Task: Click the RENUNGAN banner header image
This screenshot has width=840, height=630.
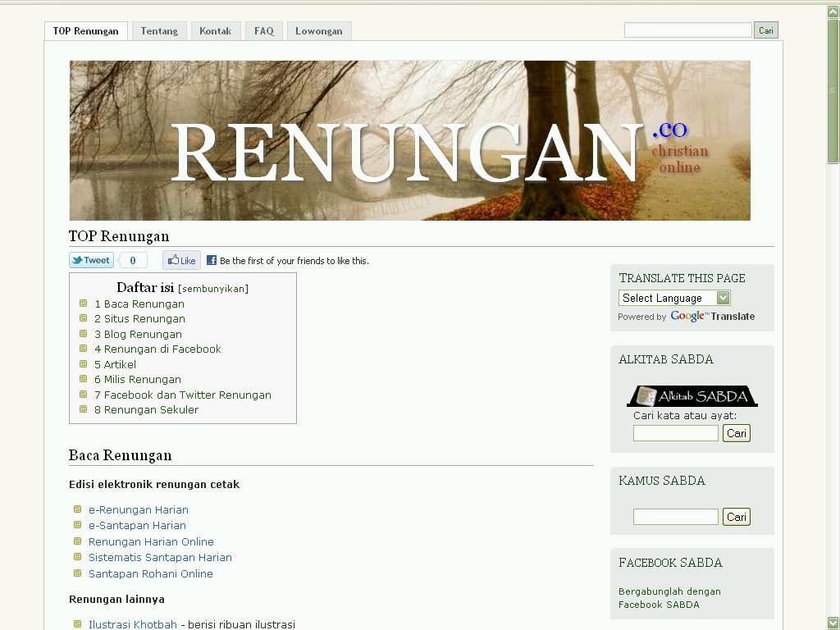Action: click(x=409, y=140)
